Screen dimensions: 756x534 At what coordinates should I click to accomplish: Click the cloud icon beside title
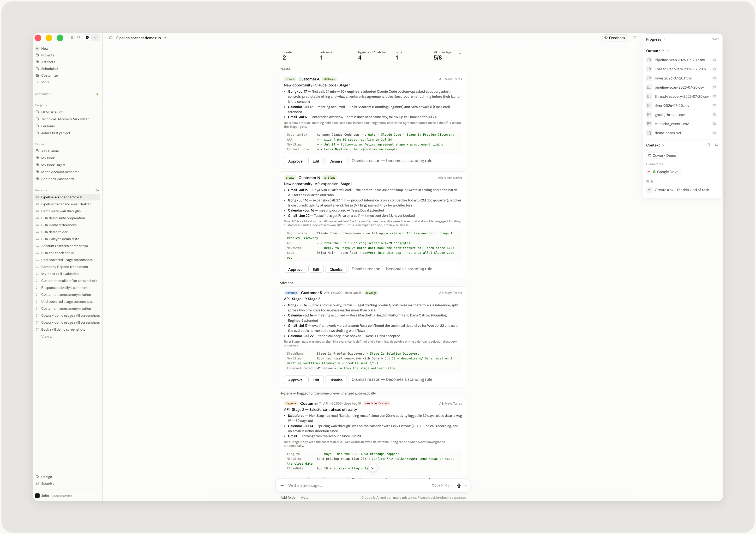[111, 38]
